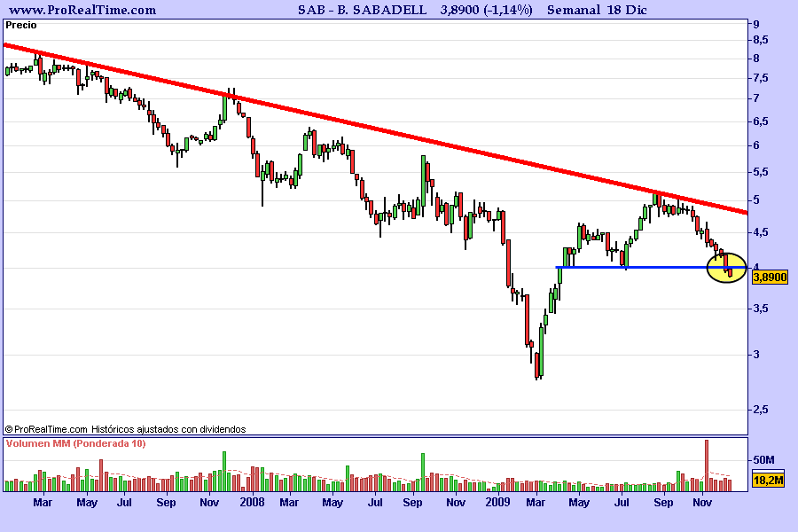This screenshot has width=798, height=532.
Task: Click the 50M volume axis label
Action: [x=763, y=460]
